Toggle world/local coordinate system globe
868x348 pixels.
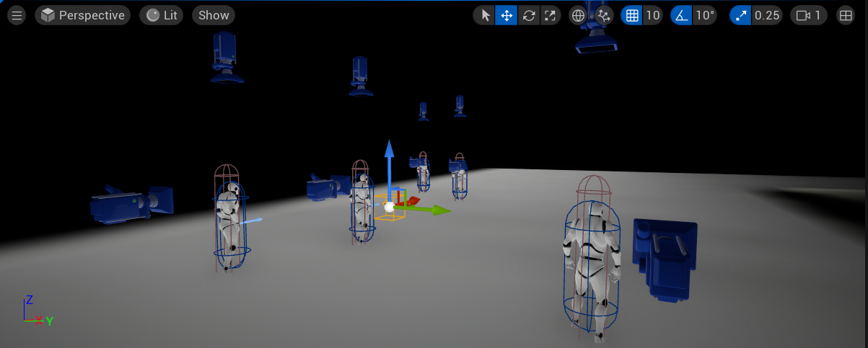tap(578, 15)
